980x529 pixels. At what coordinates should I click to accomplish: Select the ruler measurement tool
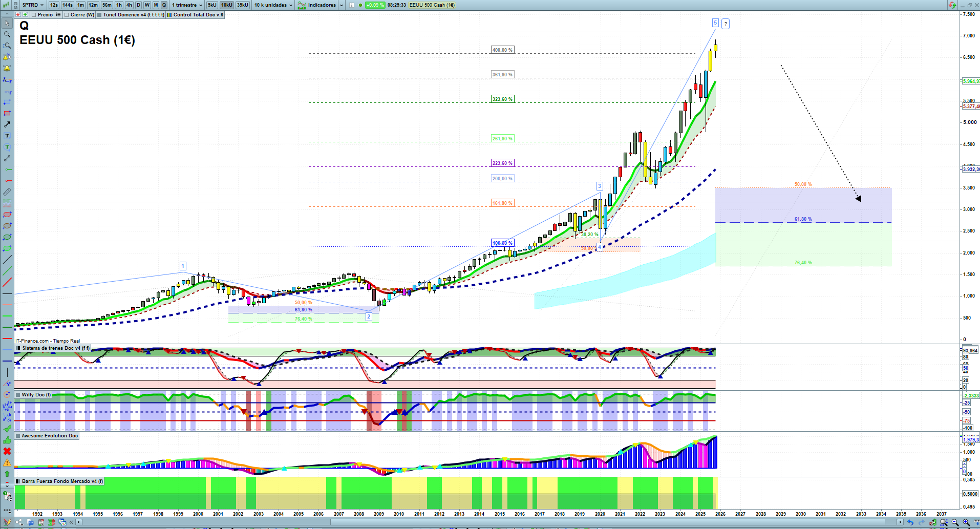tap(7, 192)
